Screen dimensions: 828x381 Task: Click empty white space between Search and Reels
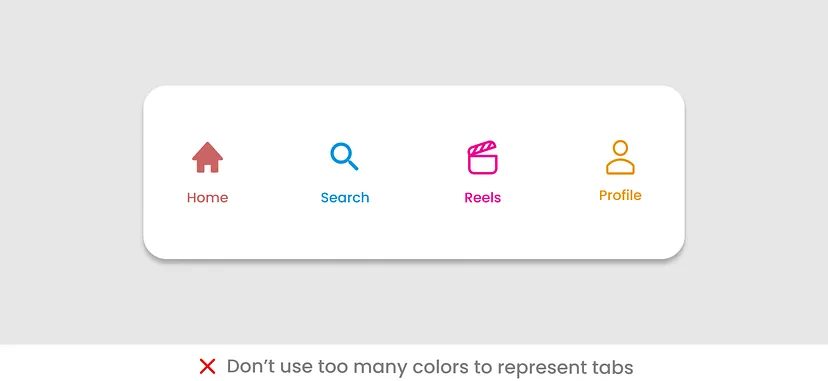coord(414,172)
